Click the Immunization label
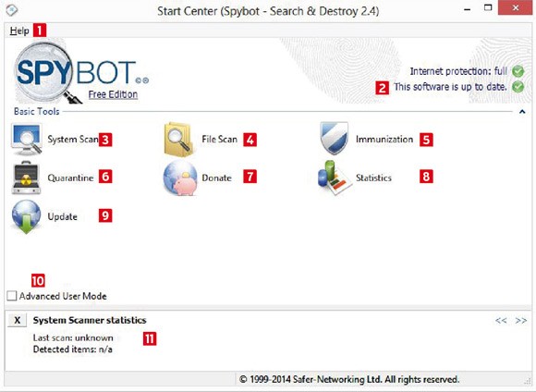The height and width of the screenshot is (392, 536). 384,140
